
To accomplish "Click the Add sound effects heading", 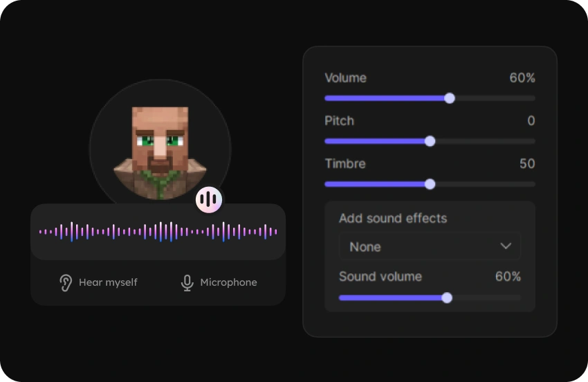I will (392, 218).
